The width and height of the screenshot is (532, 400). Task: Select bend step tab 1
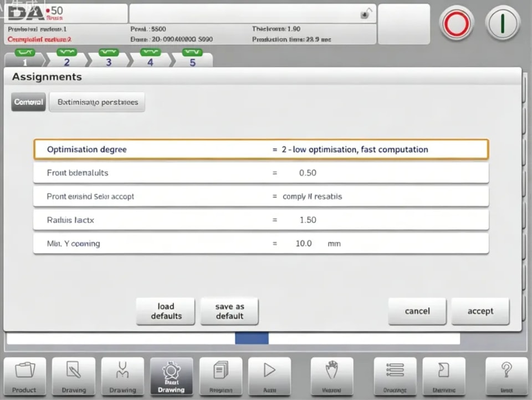(x=25, y=59)
